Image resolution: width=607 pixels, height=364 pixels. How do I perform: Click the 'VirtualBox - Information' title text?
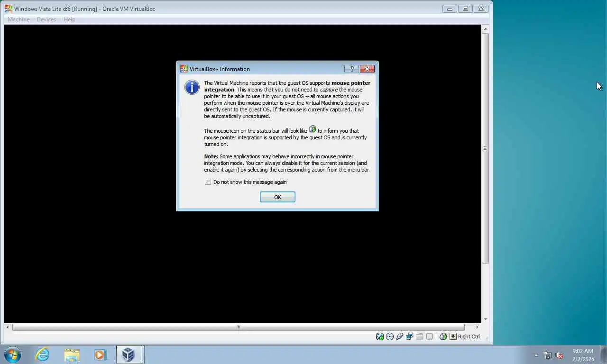point(220,69)
